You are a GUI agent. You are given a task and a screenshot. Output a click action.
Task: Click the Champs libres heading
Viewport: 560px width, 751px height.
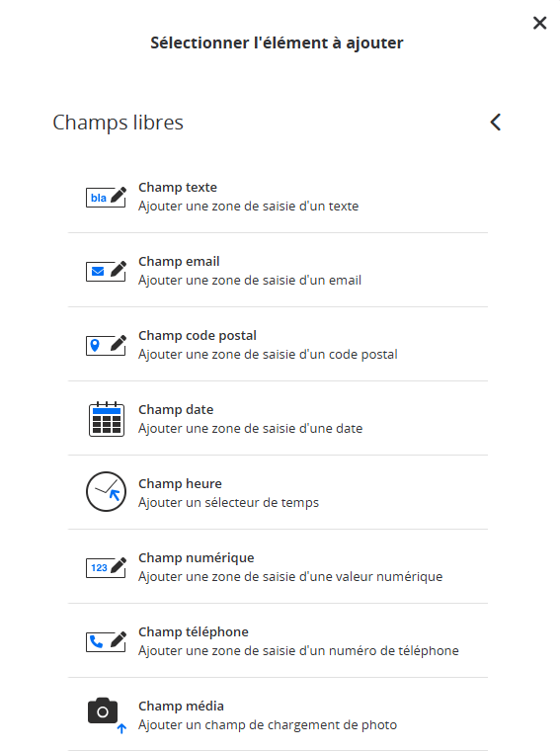point(118,123)
